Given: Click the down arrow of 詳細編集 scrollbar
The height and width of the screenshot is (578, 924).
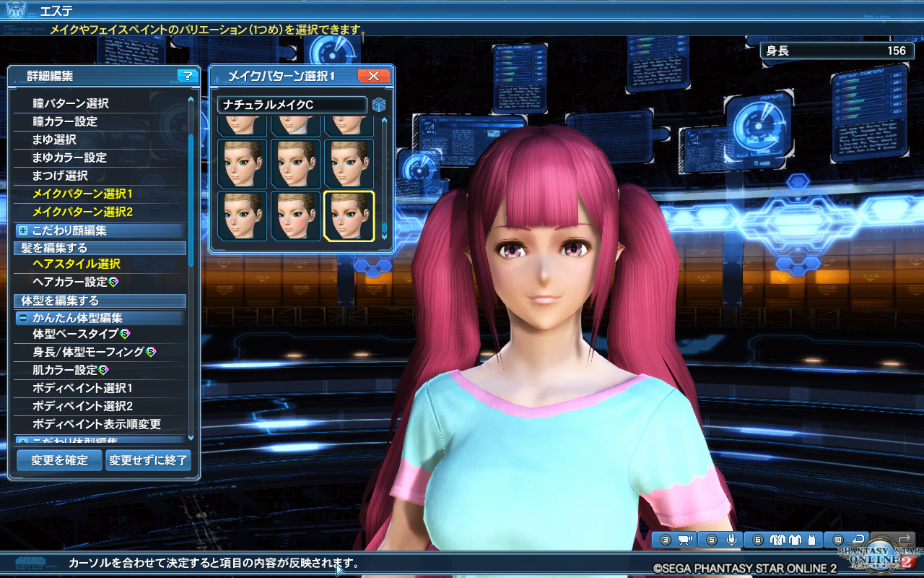Looking at the screenshot, I should (x=191, y=436).
